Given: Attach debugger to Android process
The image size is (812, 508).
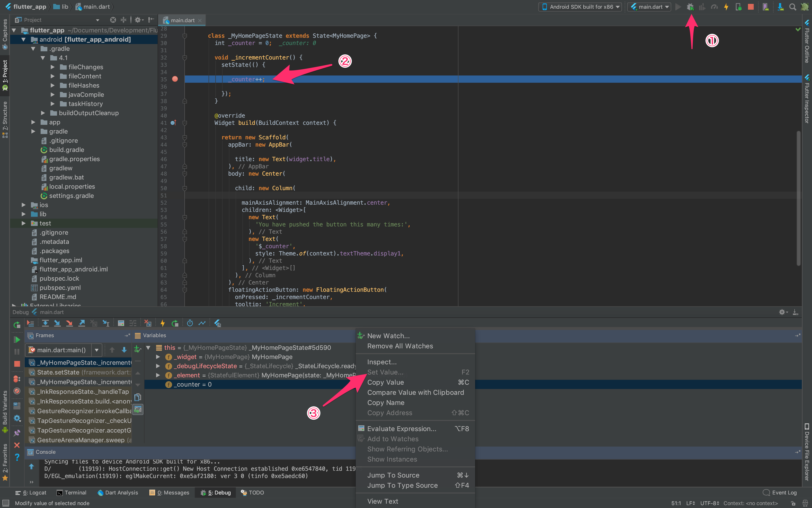Looking at the screenshot, I should click(x=739, y=7).
